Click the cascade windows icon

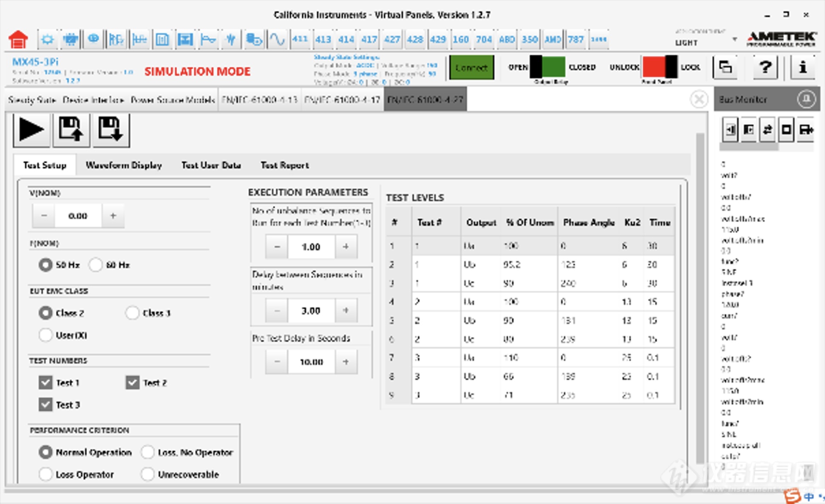725,67
